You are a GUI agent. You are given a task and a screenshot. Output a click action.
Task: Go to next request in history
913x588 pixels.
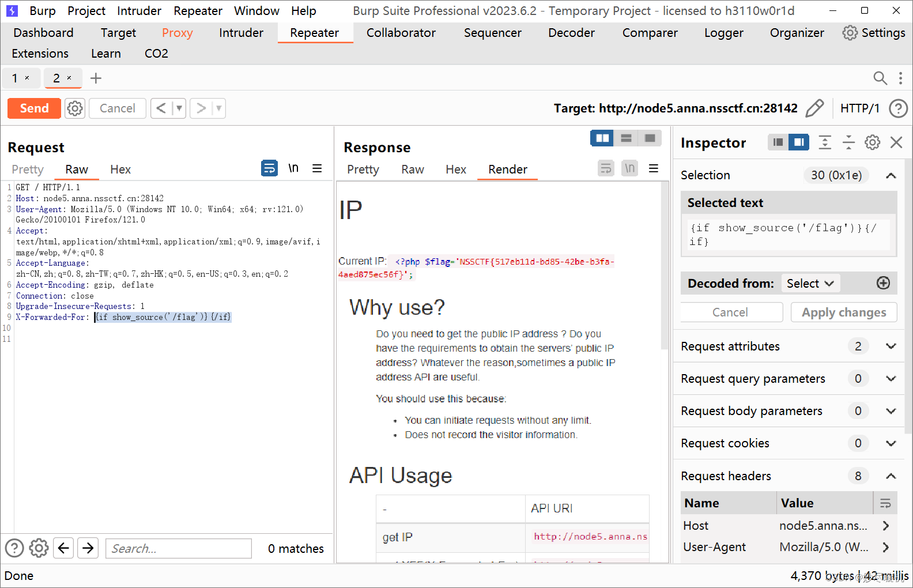pyautogui.click(x=201, y=108)
